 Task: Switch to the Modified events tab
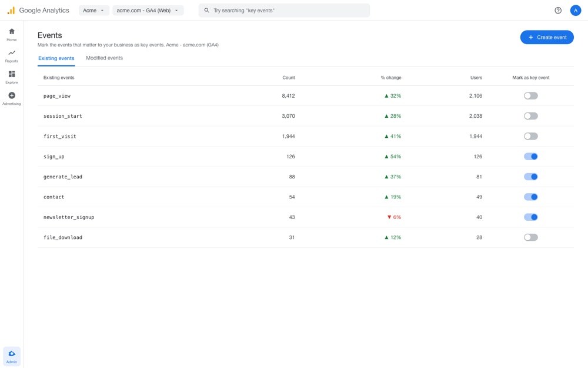click(x=104, y=58)
